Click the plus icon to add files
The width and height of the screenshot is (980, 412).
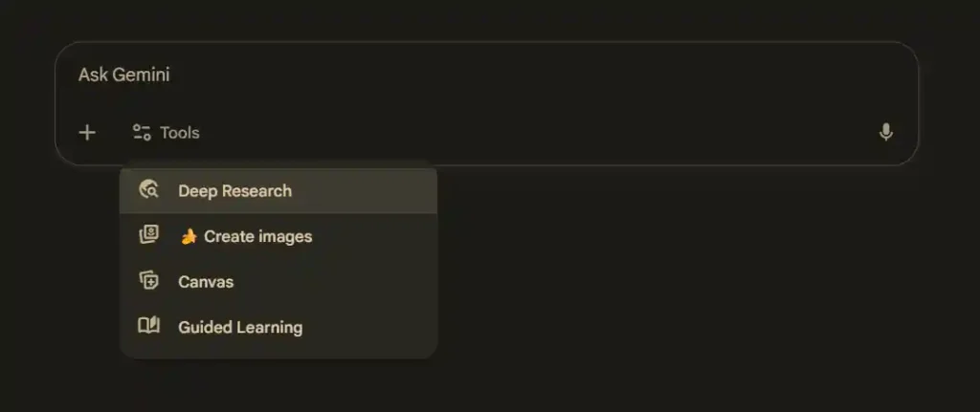87,133
